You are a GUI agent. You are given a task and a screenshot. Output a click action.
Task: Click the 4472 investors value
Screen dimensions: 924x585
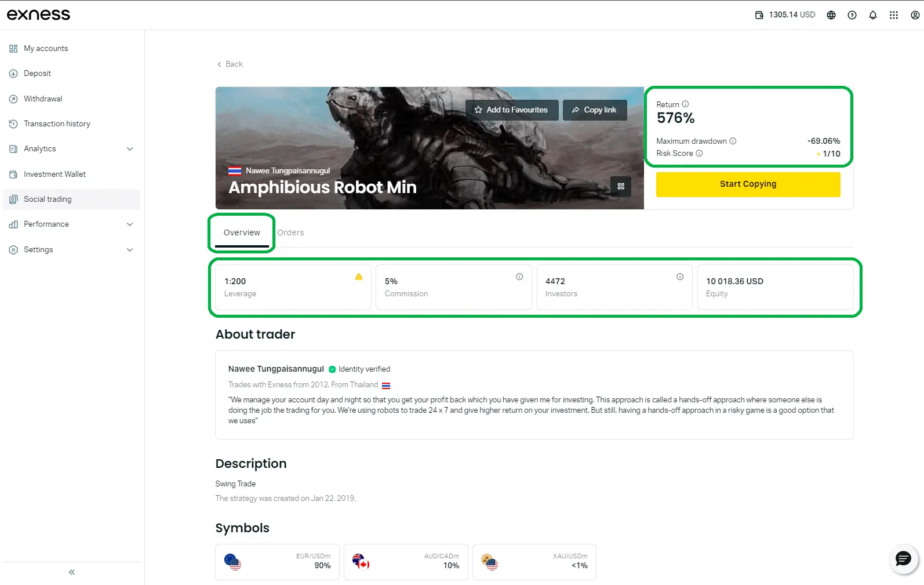click(555, 281)
